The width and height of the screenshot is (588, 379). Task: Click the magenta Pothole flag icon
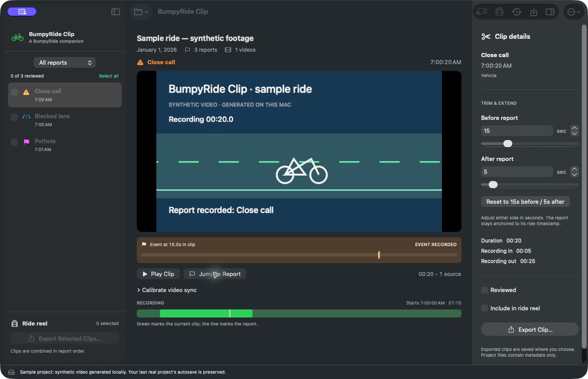[26, 142]
